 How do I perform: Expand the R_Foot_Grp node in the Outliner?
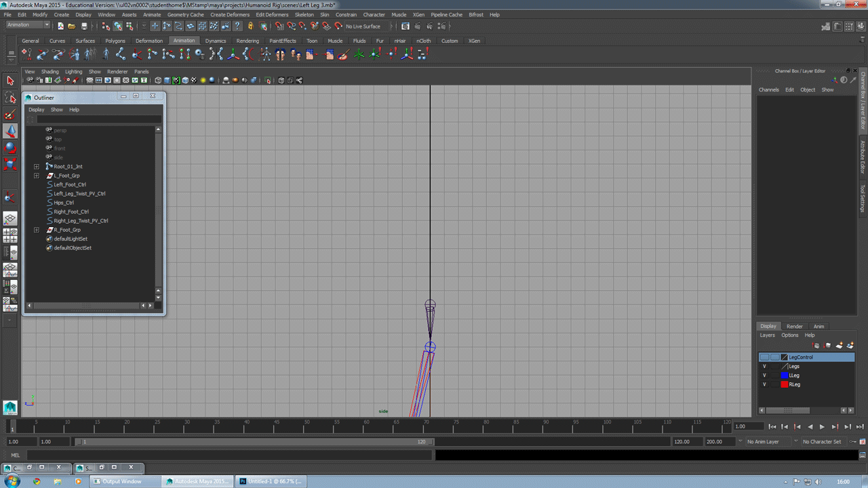(37, 230)
